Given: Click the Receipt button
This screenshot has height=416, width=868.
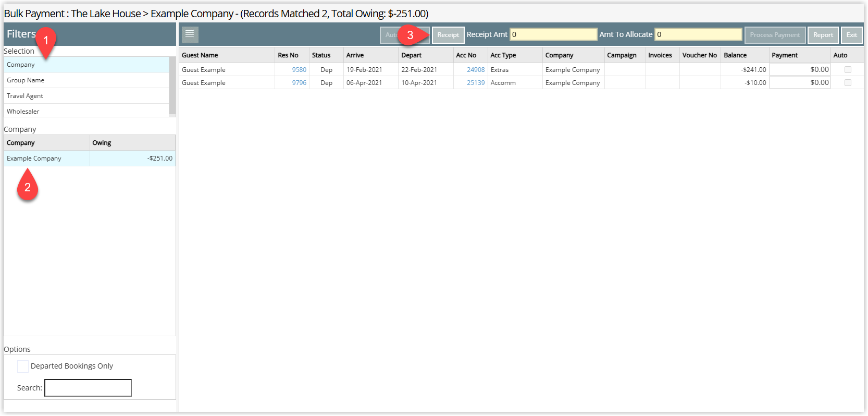Looking at the screenshot, I should 448,35.
